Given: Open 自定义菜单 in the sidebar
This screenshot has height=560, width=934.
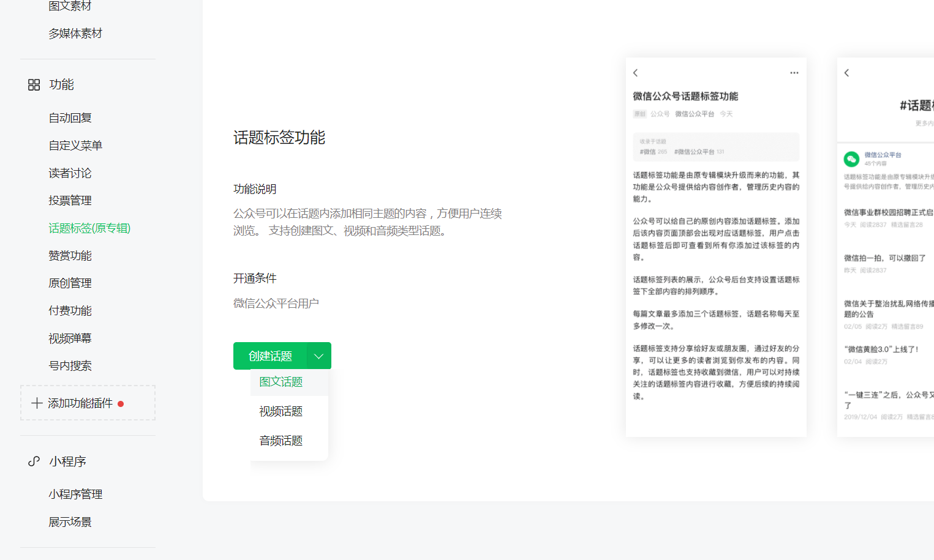Looking at the screenshot, I should pos(76,146).
